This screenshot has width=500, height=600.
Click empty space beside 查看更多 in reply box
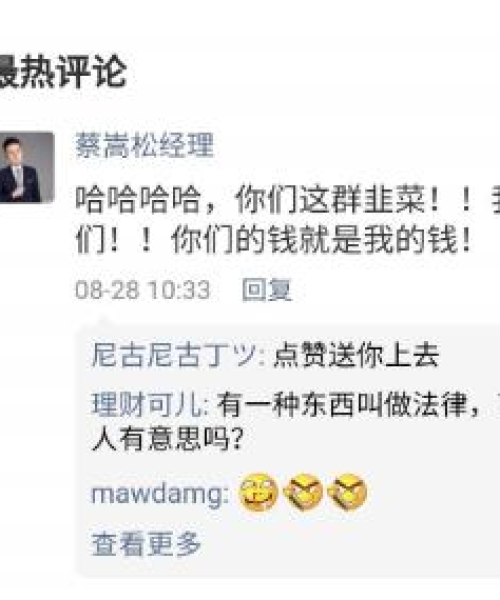[344, 544]
